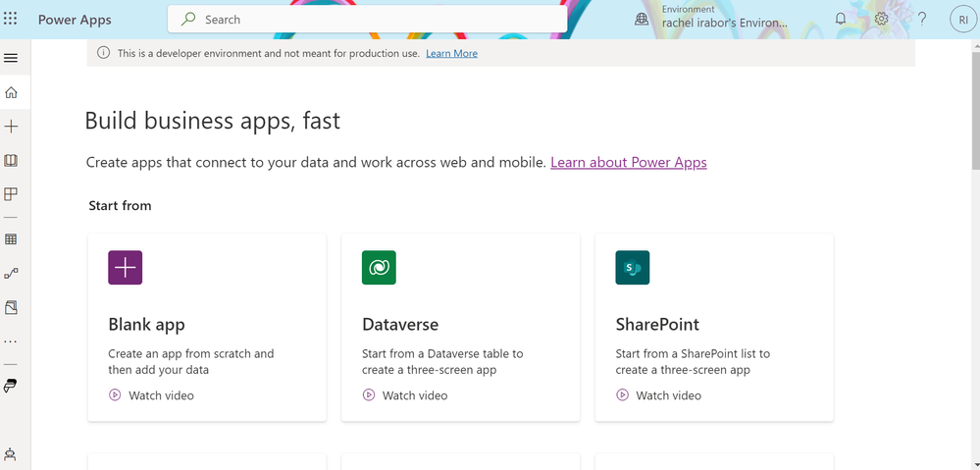Go to Home in the sidebar
This screenshot has width=980, height=470.
pos(11,93)
